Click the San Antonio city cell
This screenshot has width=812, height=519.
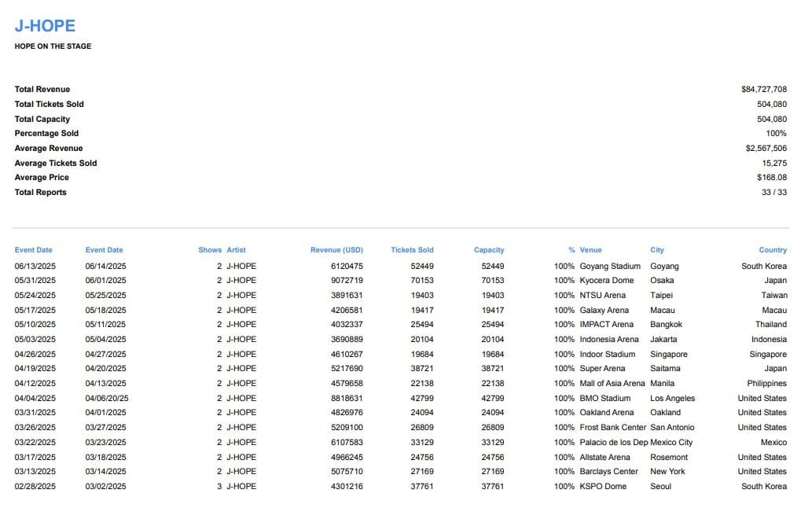[672, 427]
